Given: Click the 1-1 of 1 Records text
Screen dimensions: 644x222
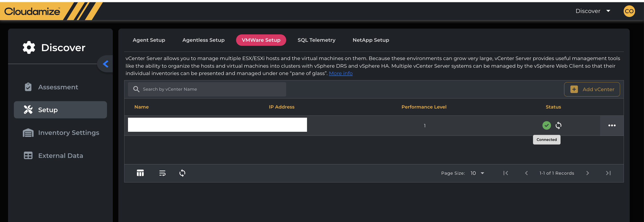Looking at the screenshot, I should tap(557, 173).
